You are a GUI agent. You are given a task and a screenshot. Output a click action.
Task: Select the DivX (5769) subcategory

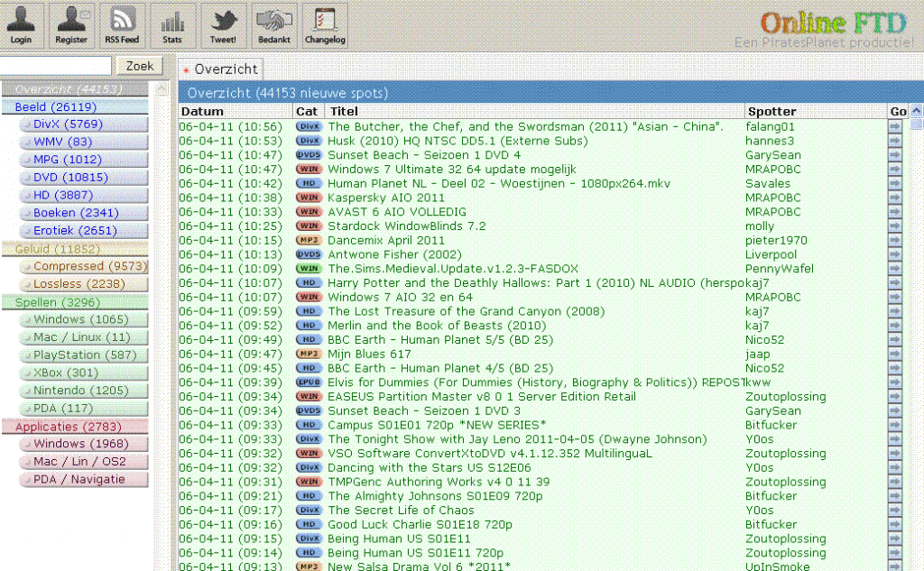coord(83,124)
